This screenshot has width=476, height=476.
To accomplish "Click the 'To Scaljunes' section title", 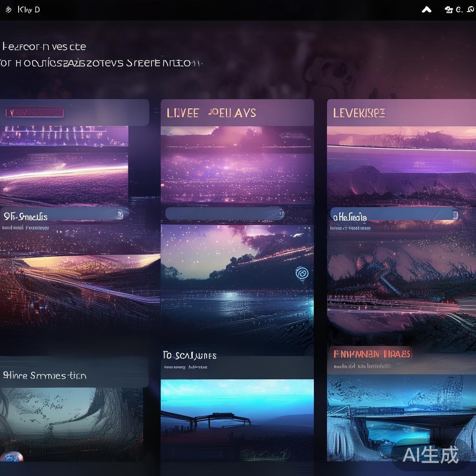I will pyautogui.click(x=190, y=356).
